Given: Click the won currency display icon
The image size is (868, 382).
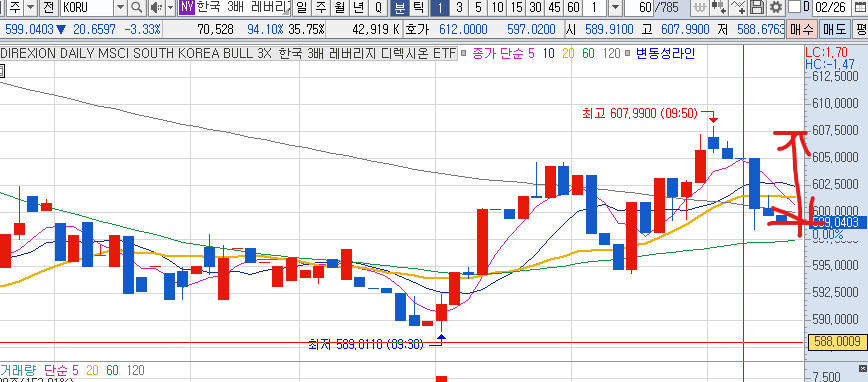Looking at the screenshot, I should click(x=700, y=8).
